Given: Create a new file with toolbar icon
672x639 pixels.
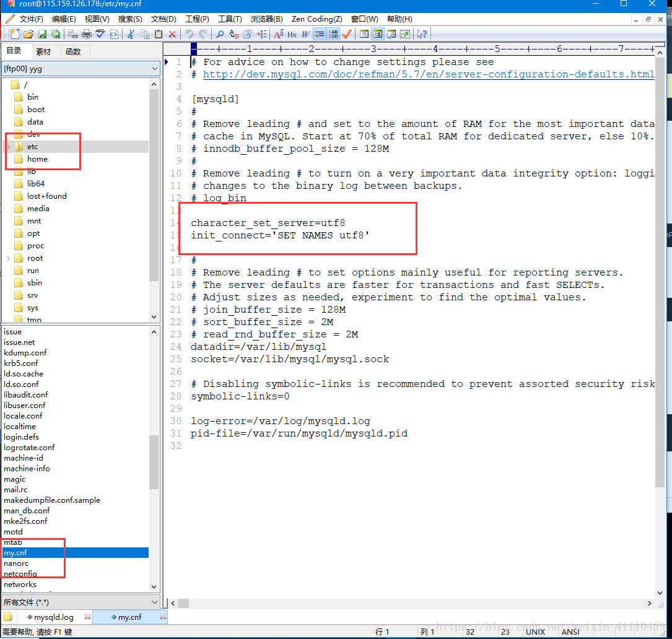Looking at the screenshot, I should tap(15, 34).
